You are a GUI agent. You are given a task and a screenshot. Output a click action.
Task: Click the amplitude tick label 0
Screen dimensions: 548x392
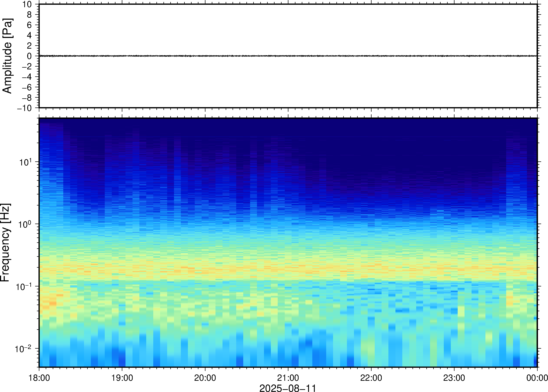29,56
